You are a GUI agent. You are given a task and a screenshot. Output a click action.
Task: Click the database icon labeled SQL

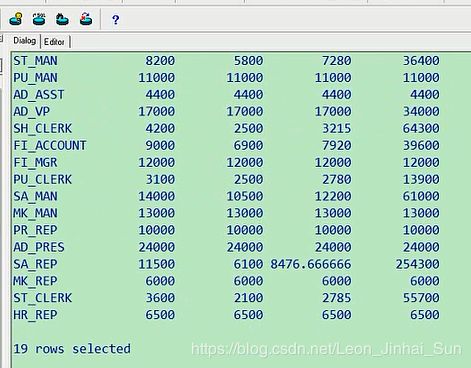click(x=39, y=19)
